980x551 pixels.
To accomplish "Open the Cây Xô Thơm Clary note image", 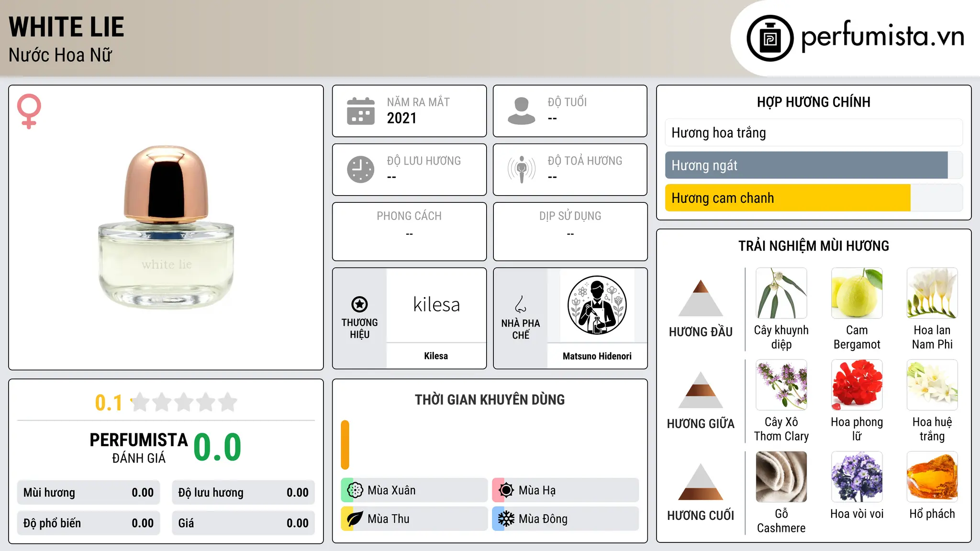I will tap(781, 385).
